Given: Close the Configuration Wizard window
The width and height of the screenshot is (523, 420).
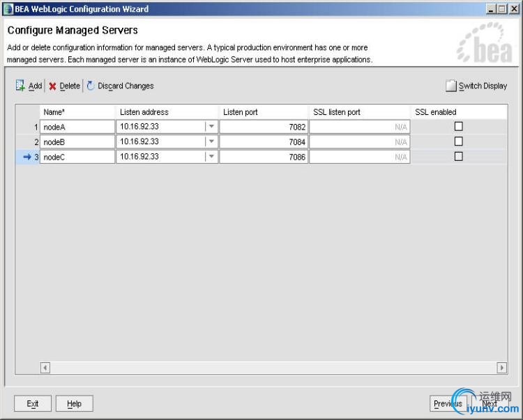Looking at the screenshot, I should coord(514,9).
